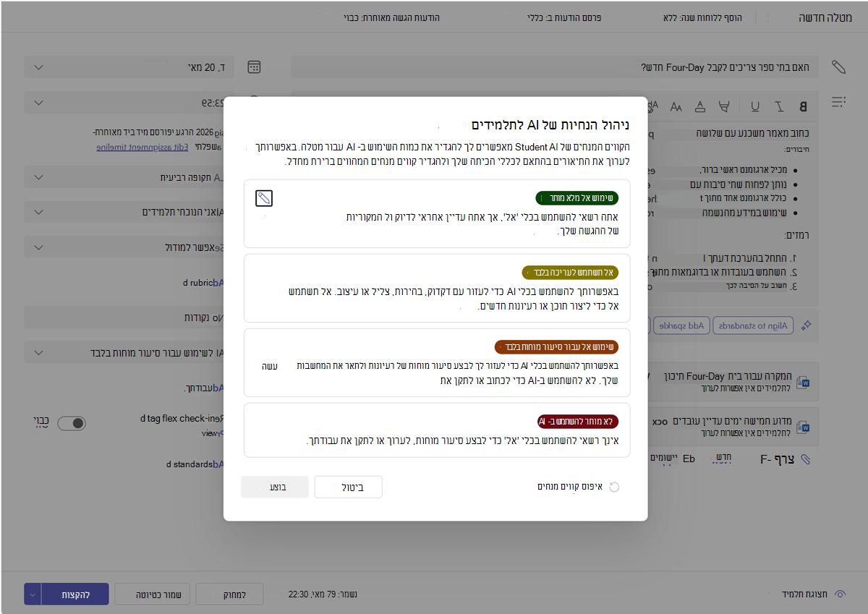Select the green full AI use label

point(577,198)
